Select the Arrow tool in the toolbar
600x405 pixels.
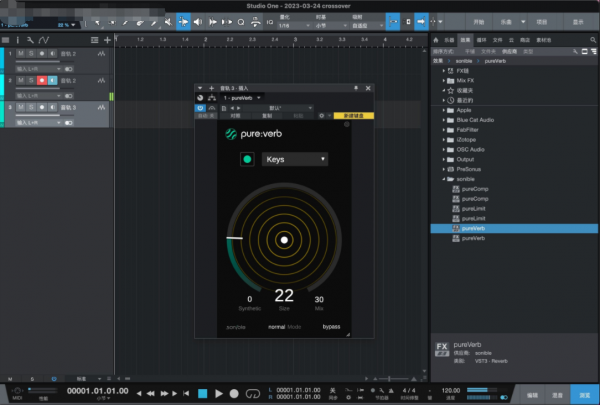(98, 23)
